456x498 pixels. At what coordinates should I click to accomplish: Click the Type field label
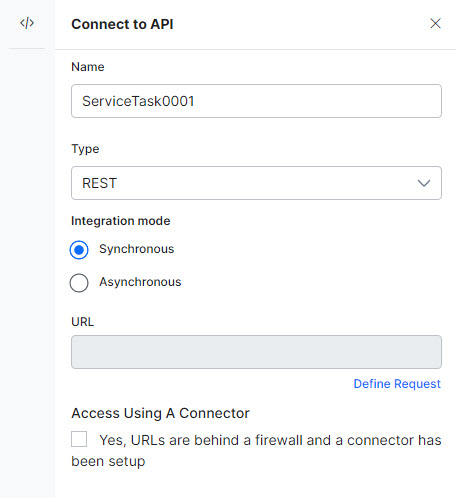85,149
